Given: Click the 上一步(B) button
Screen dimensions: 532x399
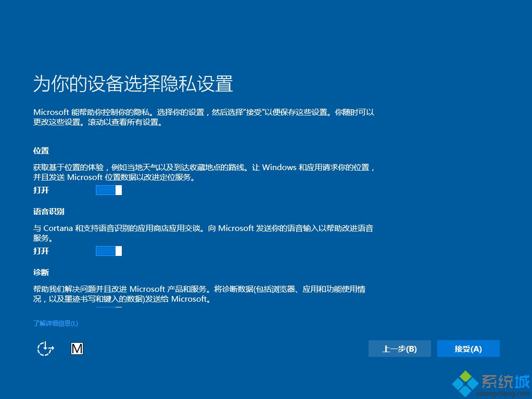Looking at the screenshot, I should (x=399, y=349).
